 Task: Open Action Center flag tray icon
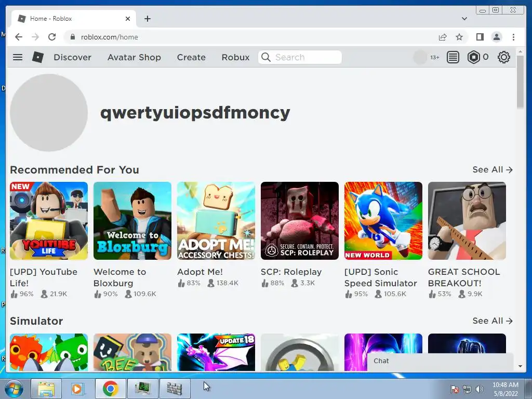[455, 390]
